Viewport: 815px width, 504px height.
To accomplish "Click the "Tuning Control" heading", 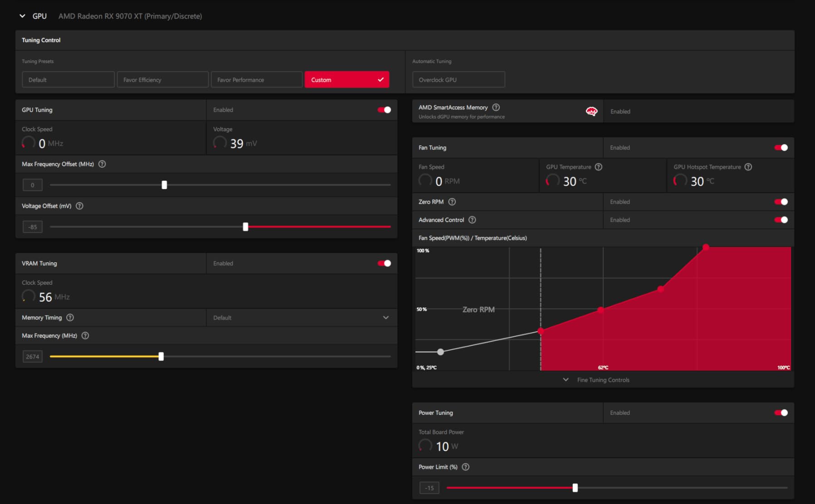I will (41, 40).
